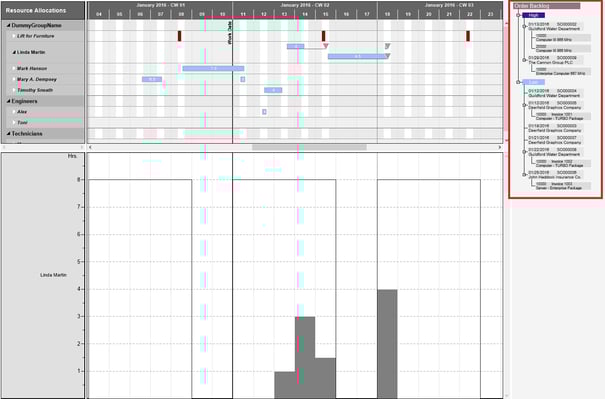Select the first Computer III 866 MHz item
The image size is (605, 399).
(563, 37)
